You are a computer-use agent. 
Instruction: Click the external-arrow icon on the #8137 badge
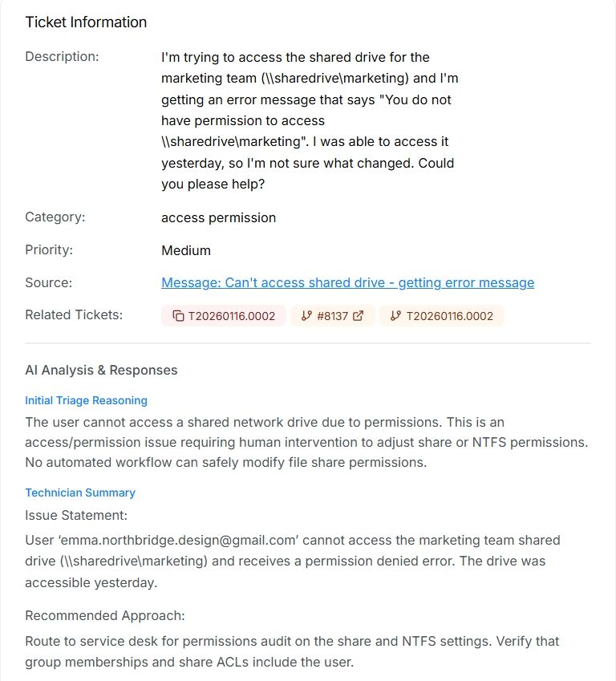click(x=358, y=315)
